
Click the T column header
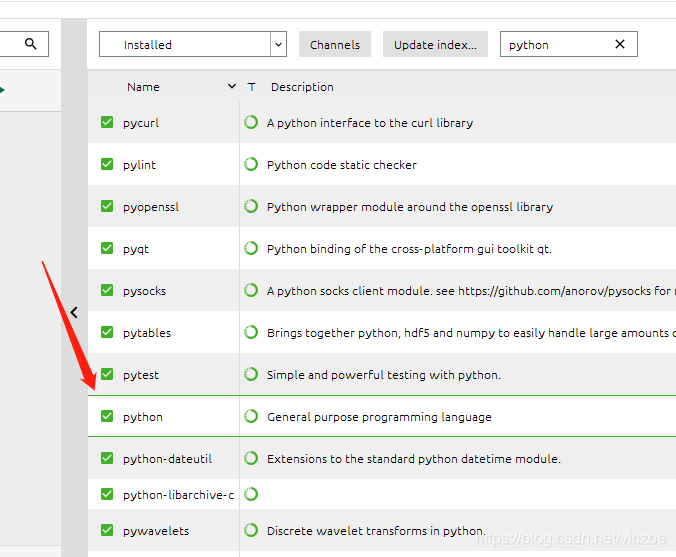click(251, 87)
